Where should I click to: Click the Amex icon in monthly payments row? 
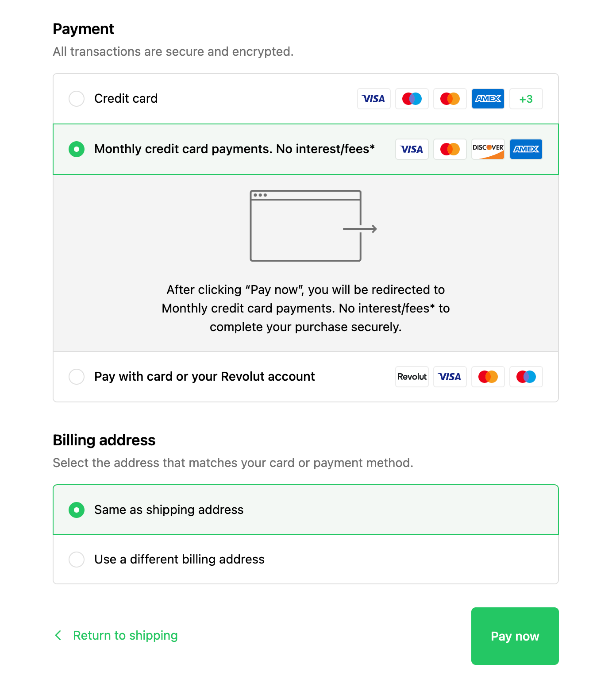pos(526,149)
